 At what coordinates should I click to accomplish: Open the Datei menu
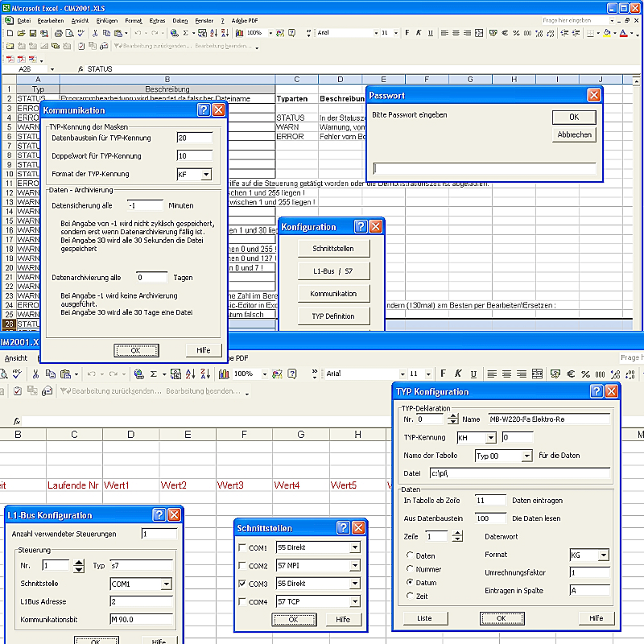coord(23,19)
